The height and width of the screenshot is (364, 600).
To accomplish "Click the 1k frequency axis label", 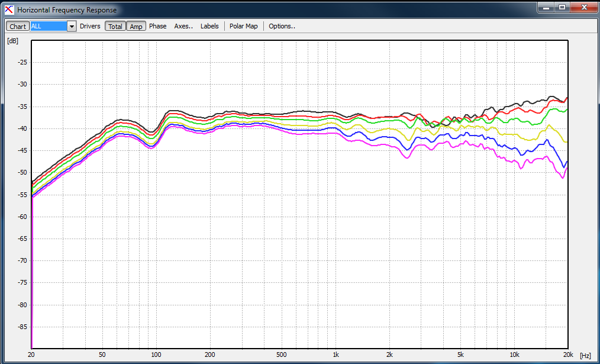I will (336, 355).
